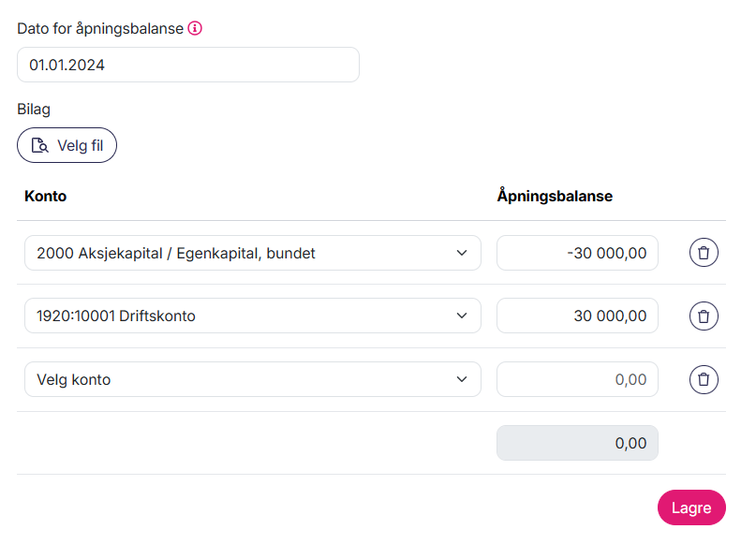Delete the 2000 Aksjekapital row

tap(704, 253)
